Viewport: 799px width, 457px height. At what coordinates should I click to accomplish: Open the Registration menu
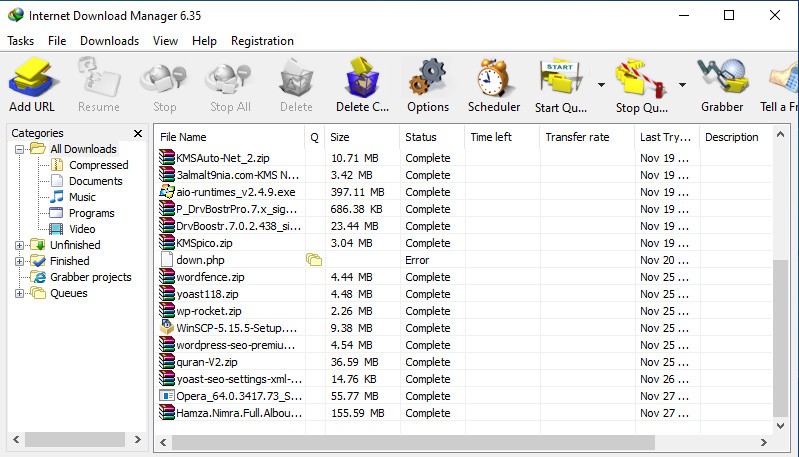pos(262,41)
